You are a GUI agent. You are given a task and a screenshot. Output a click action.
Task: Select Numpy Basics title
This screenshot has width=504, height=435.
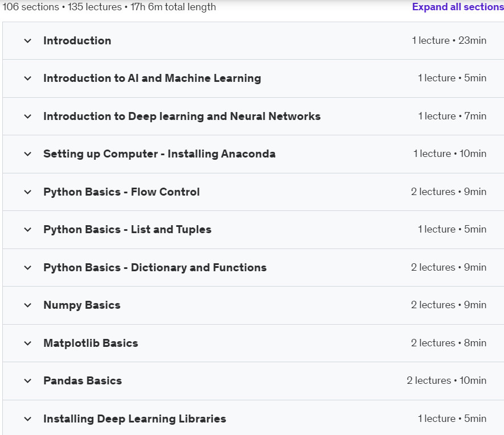(82, 305)
